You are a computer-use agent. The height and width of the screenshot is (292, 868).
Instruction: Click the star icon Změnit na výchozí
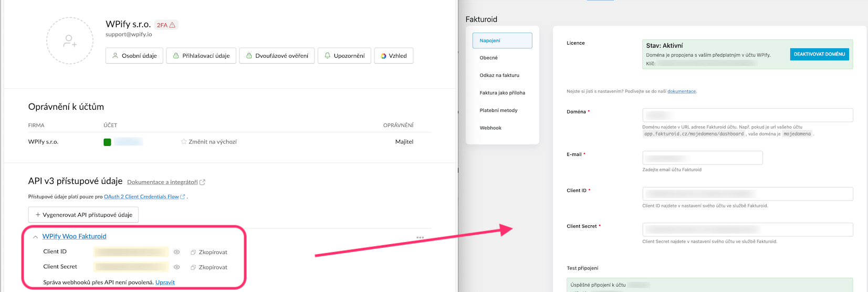click(184, 142)
